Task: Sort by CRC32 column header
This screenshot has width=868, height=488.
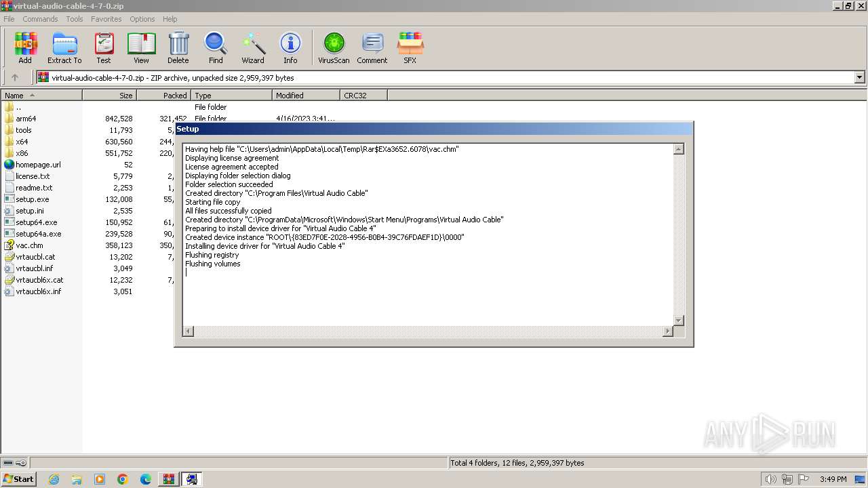Action: 363,96
